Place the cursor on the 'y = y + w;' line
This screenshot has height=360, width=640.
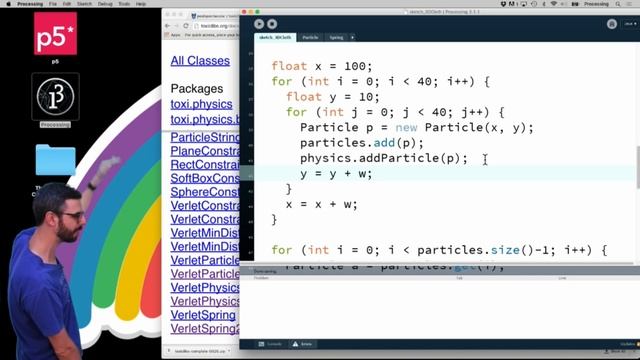pyautogui.click(x=336, y=173)
